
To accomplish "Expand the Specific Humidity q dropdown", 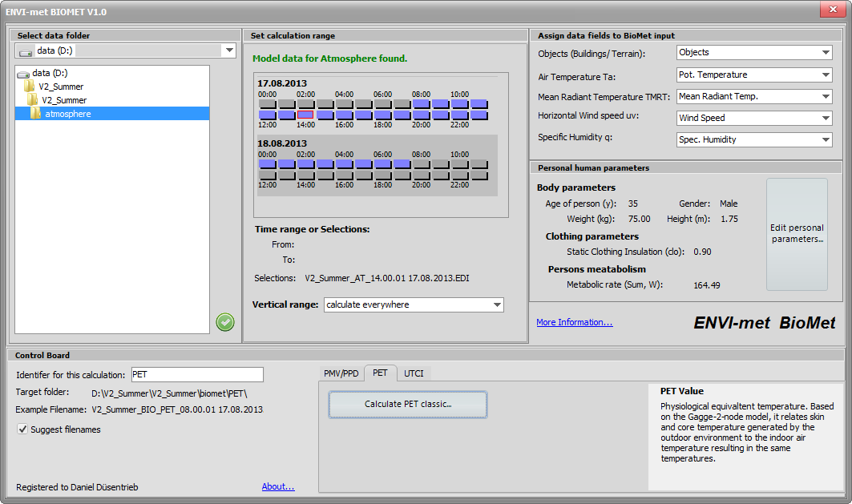I will (x=826, y=140).
